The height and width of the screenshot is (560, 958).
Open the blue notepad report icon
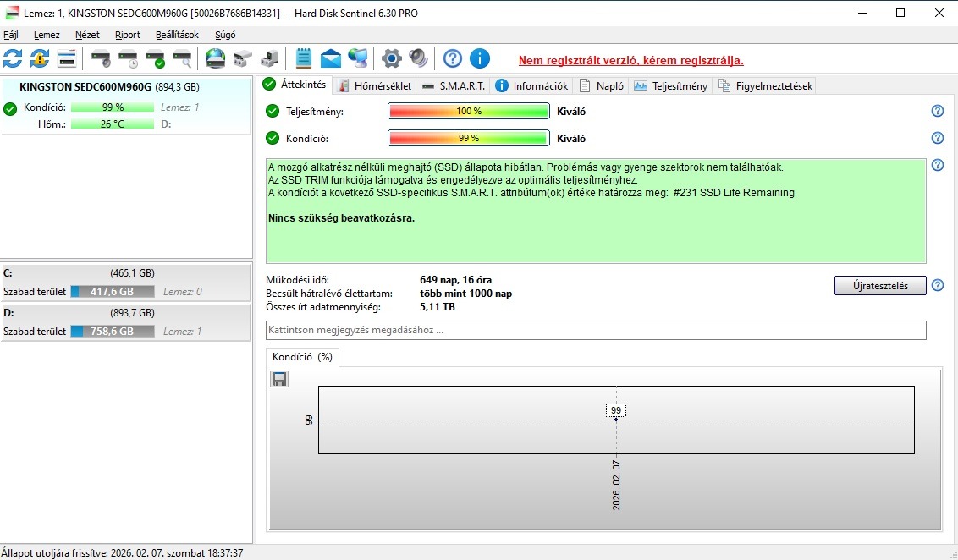(x=304, y=58)
